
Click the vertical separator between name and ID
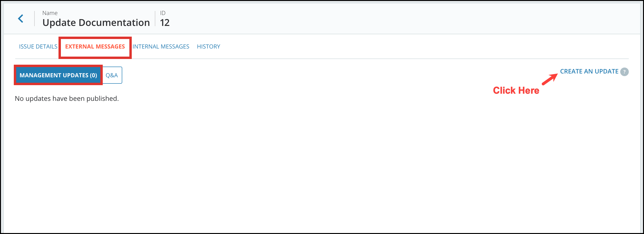click(x=155, y=19)
